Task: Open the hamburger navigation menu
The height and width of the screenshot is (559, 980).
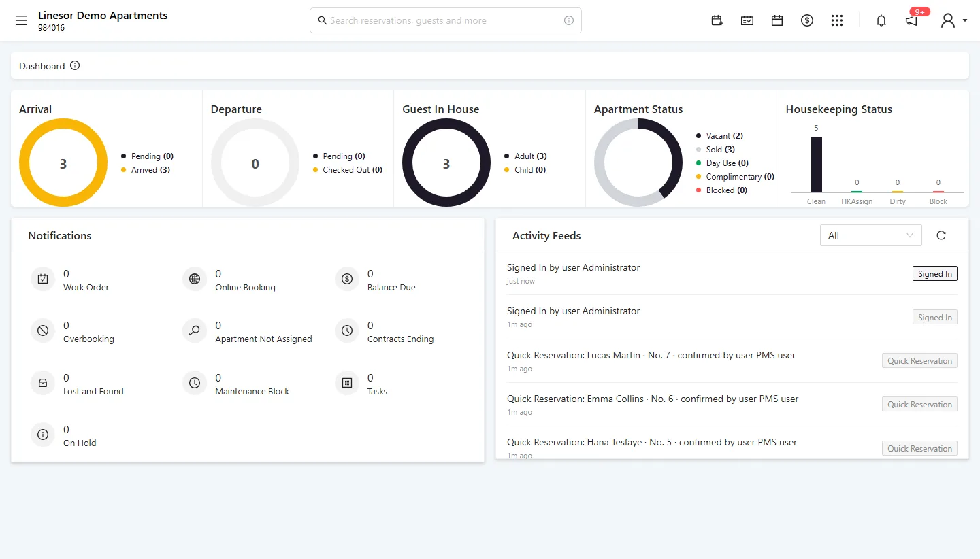Action: point(21,20)
